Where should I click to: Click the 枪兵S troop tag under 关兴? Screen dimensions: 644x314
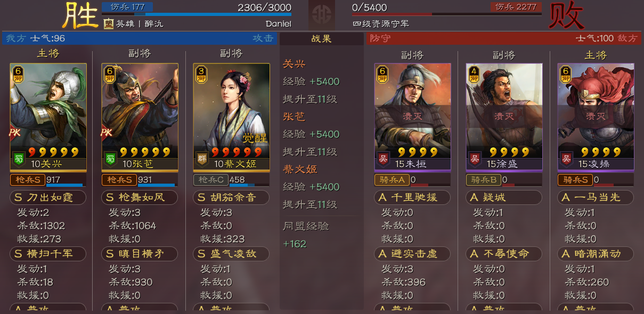pyautogui.click(x=28, y=180)
